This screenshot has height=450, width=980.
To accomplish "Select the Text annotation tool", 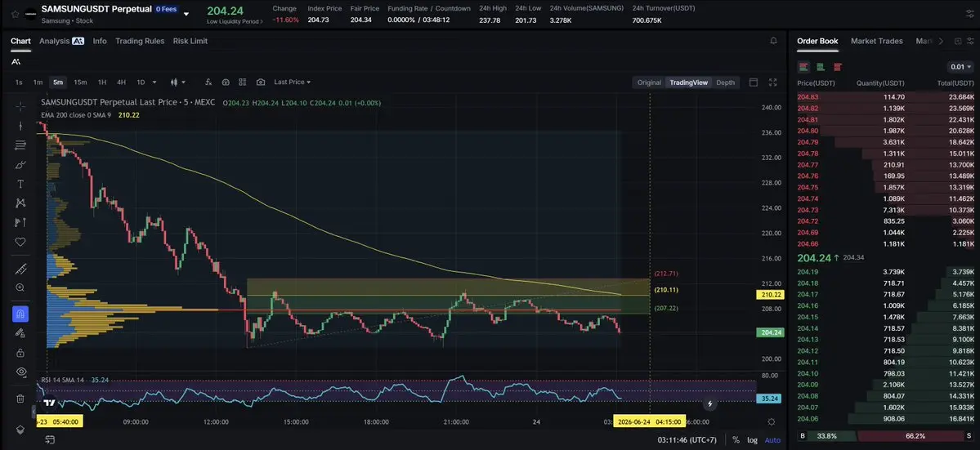I will point(20,184).
